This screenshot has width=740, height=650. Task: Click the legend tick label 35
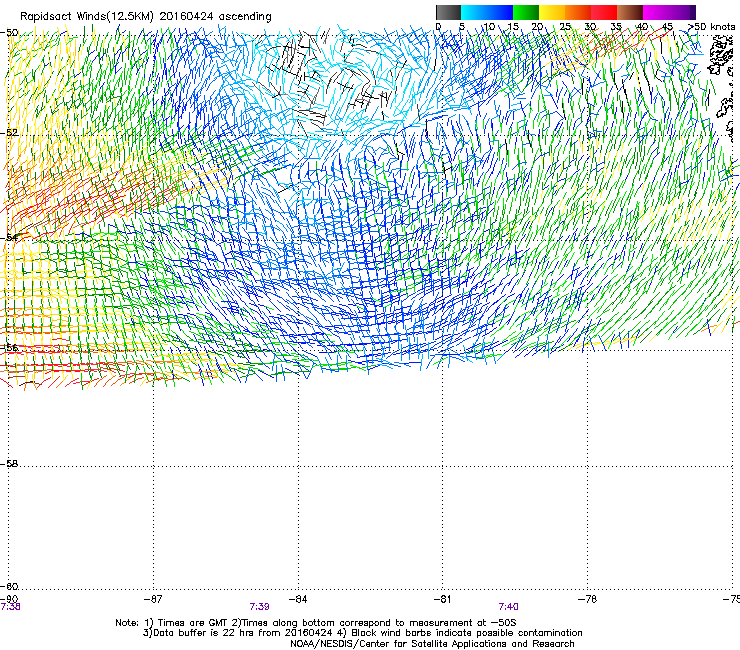click(x=616, y=27)
